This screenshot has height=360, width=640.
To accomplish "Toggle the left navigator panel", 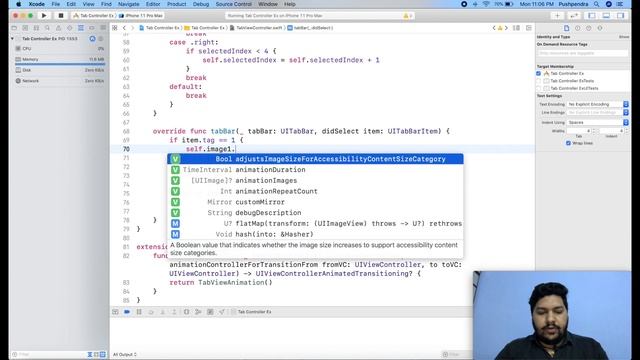I will click(x=592, y=16).
